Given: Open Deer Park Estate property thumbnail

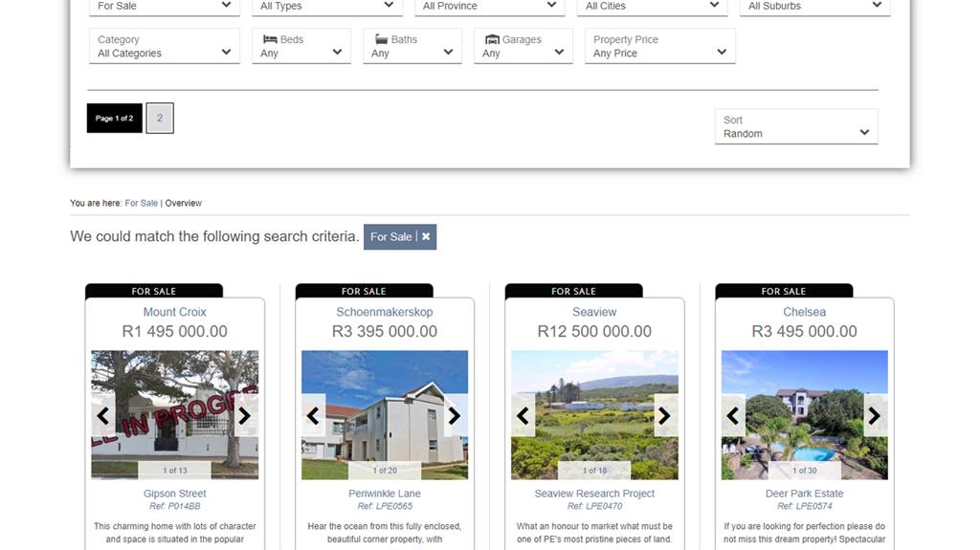Looking at the screenshot, I should click(804, 414).
